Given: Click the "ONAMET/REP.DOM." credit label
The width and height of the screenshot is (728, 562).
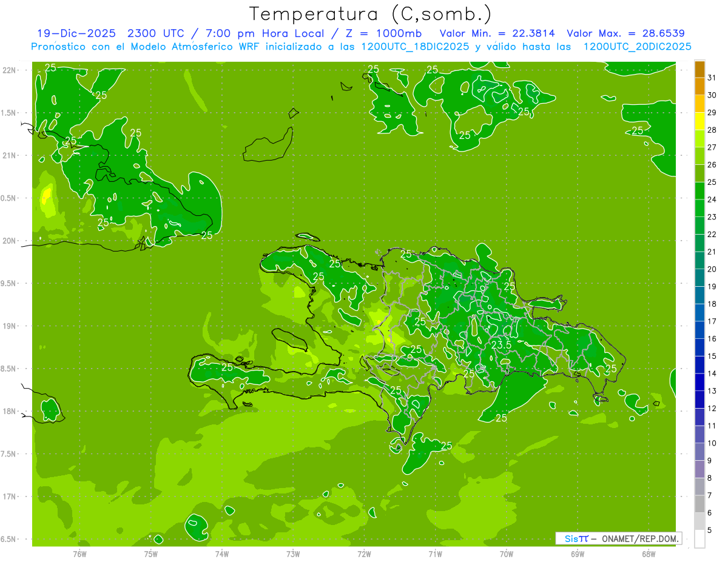Looking at the screenshot, I should tap(639, 538).
